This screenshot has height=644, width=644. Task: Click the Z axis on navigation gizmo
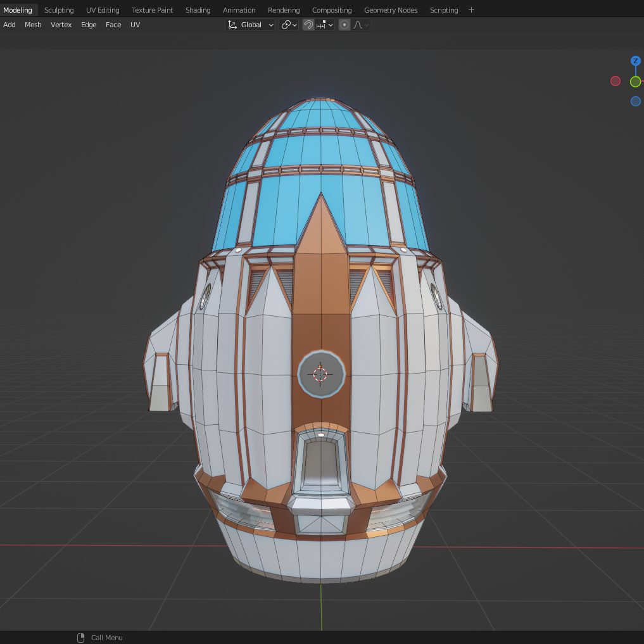point(635,60)
